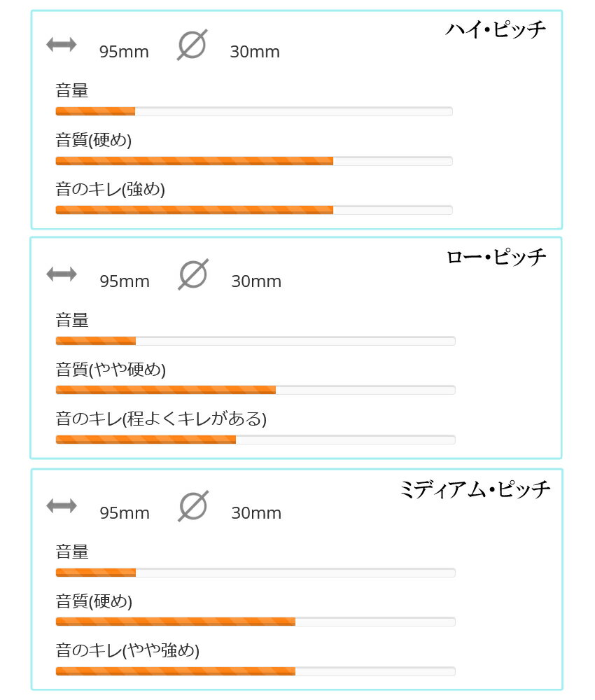Click the 音量 bar in ミディアム・ピッチ card
Image resolution: width=595 pixels, height=700 pixels.
(255, 573)
